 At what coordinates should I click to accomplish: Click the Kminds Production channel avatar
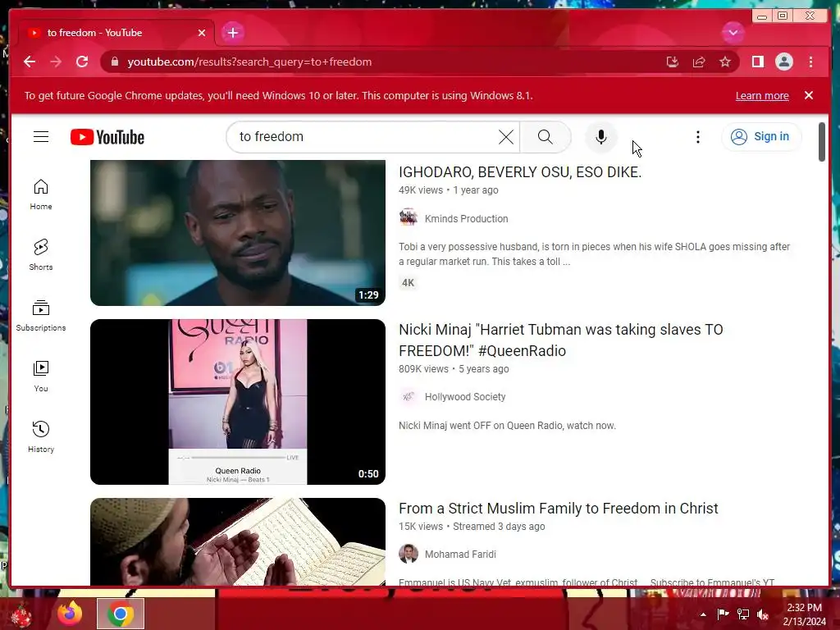[x=409, y=218]
